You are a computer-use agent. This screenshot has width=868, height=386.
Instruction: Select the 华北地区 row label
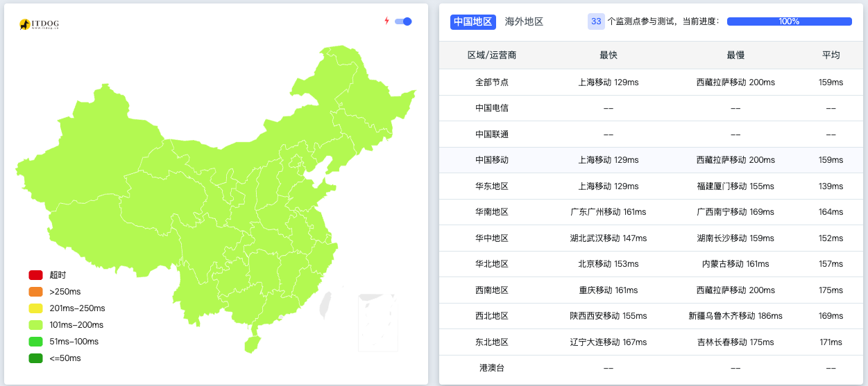pyautogui.click(x=492, y=264)
